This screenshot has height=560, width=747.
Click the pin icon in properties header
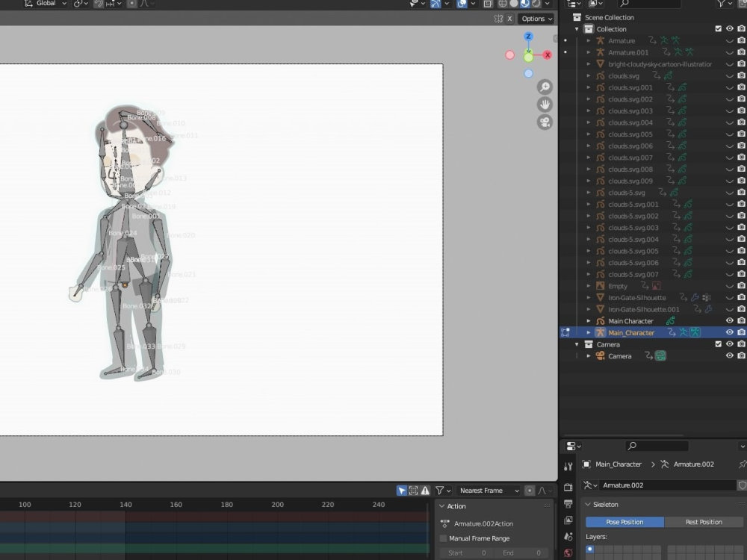(742, 464)
